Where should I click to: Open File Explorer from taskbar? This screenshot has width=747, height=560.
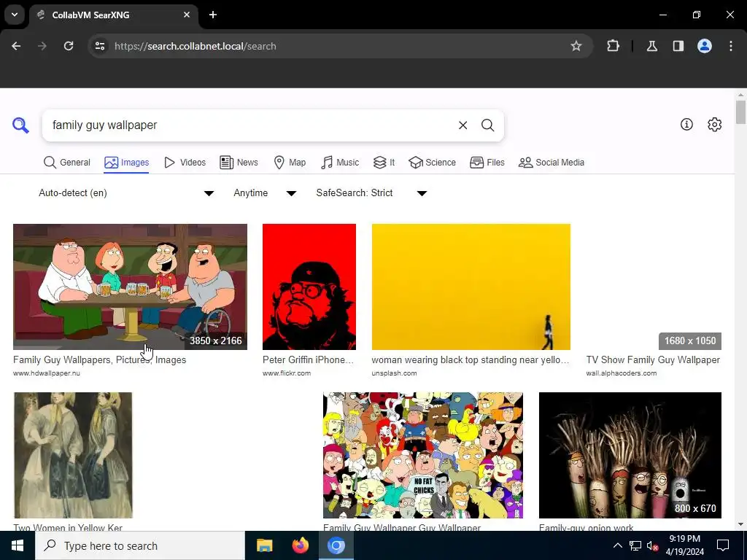click(x=264, y=545)
